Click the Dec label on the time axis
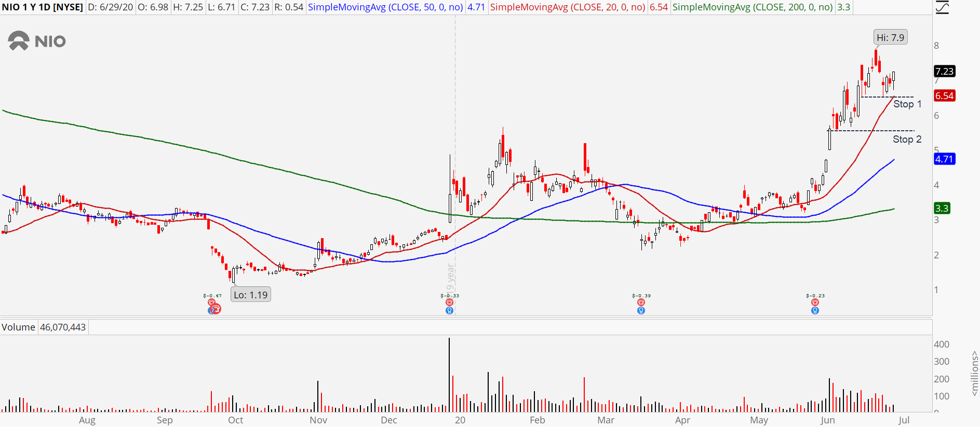The height and width of the screenshot is (427, 980). tap(389, 420)
